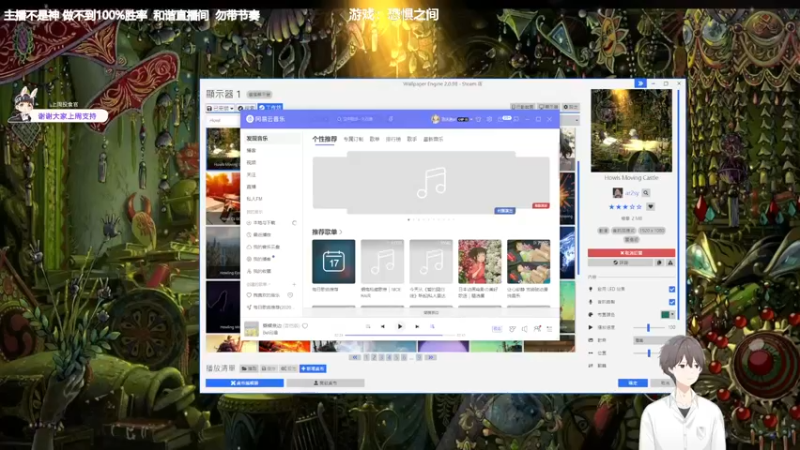This screenshot has height=450, width=800.
Task: Go to page 2 of wallpapers
Action: (373, 358)
